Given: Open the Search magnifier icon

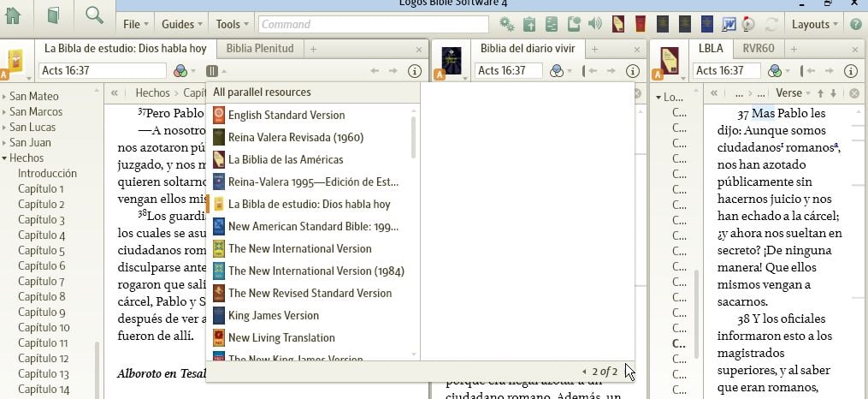Looking at the screenshot, I should point(95,15).
